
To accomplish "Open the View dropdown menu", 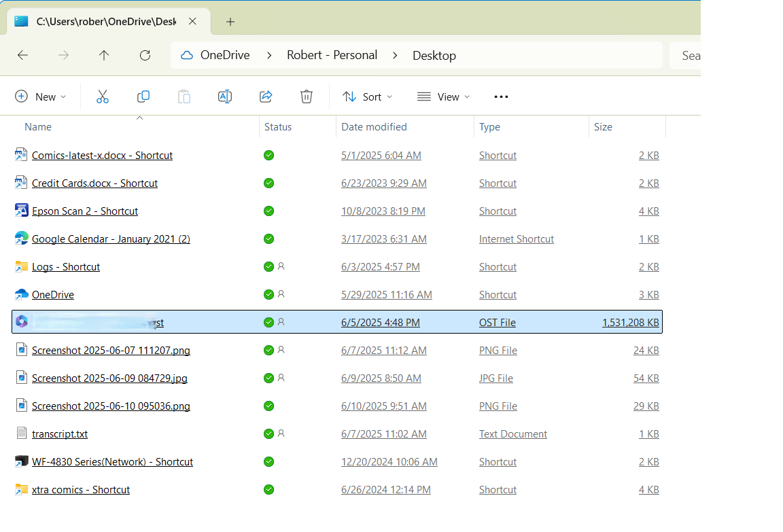I will click(x=443, y=96).
